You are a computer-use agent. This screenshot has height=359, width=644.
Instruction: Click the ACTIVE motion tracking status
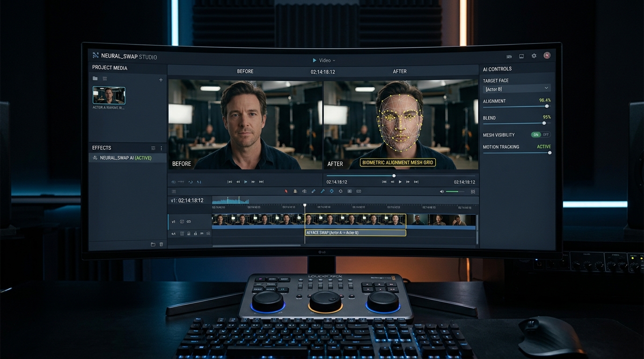(x=544, y=147)
